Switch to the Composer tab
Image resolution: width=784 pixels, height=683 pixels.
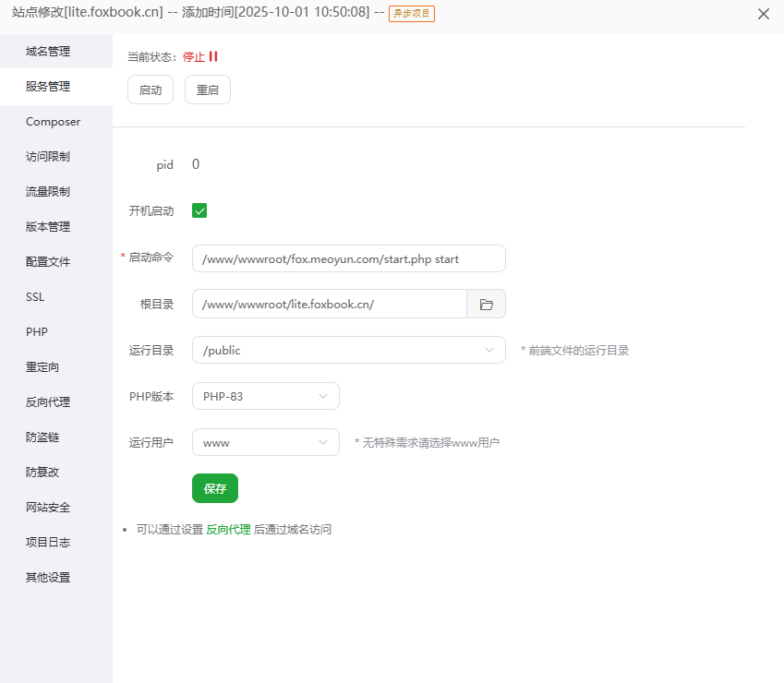[53, 122]
